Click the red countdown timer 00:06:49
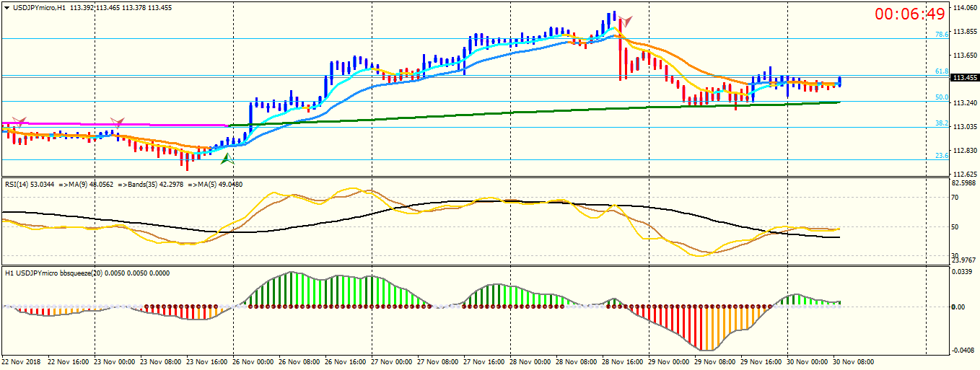 910,14
